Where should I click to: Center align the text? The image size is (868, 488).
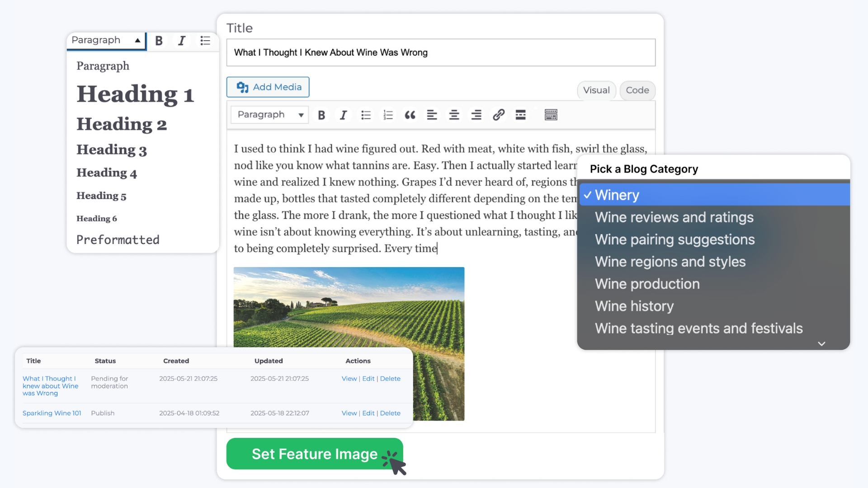(454, 115)
